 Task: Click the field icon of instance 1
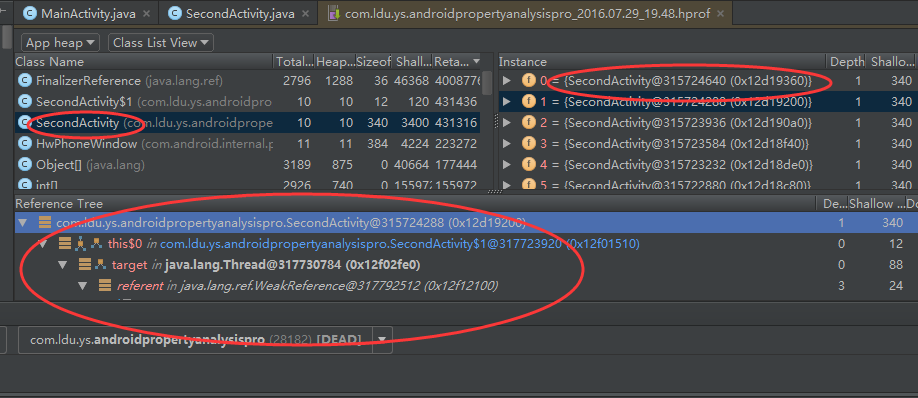click(x=529, y=102)
